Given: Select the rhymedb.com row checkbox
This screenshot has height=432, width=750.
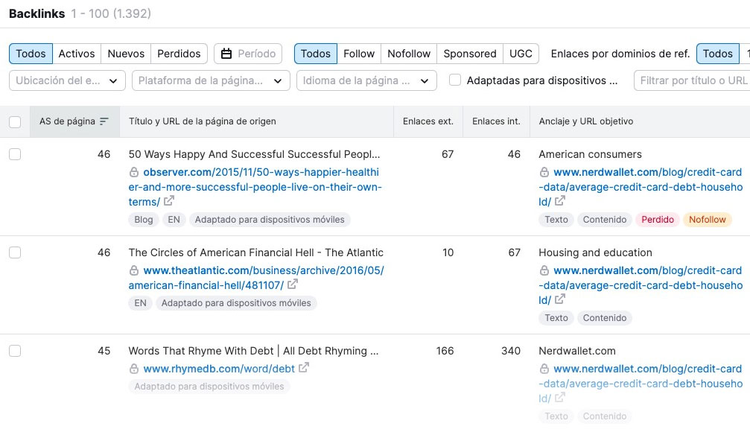Looking at the screenshot, I should pyautogui.click(x=15, y=351).
